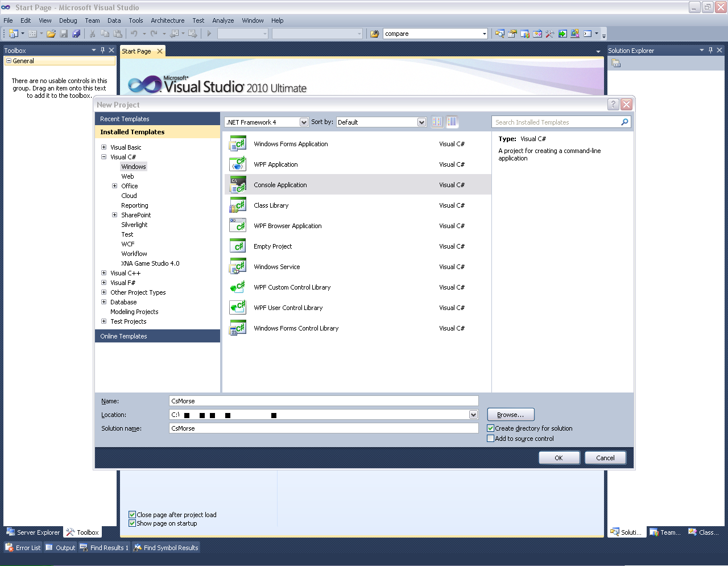Toggle Create directory for solution checkbox

[x=490, y=428]
